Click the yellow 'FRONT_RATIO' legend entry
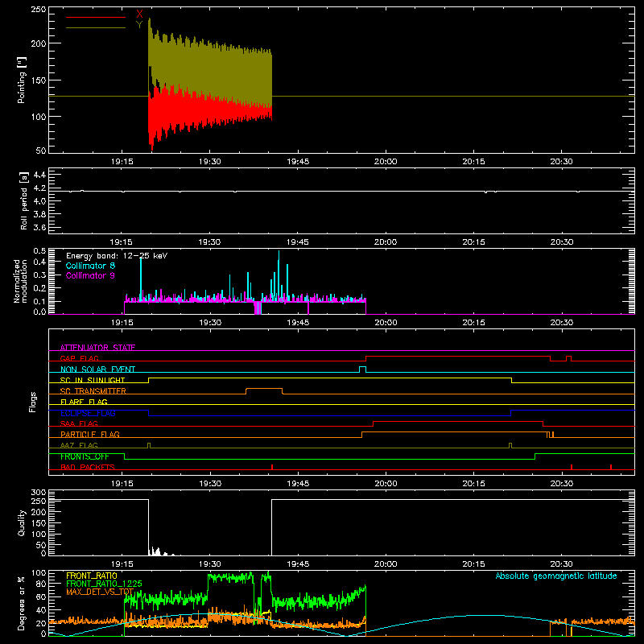644x644 pixels. (x=92, y=576)
